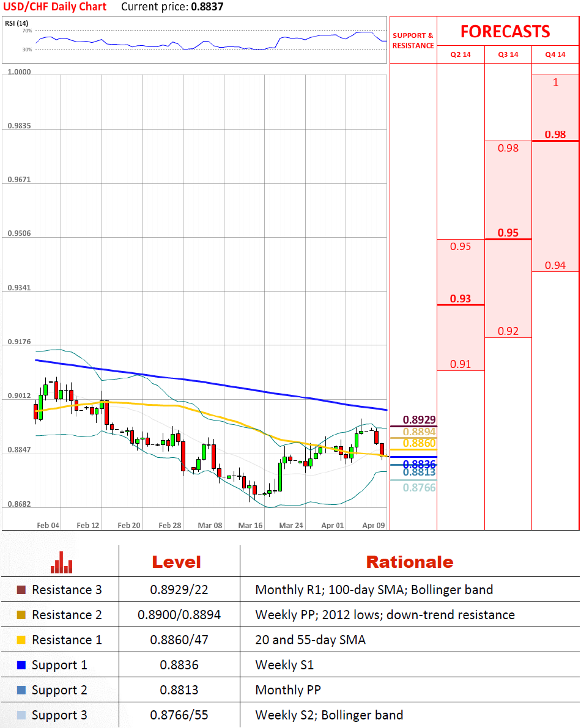Click the Resistance 3 row label

[x=67, y=590]
